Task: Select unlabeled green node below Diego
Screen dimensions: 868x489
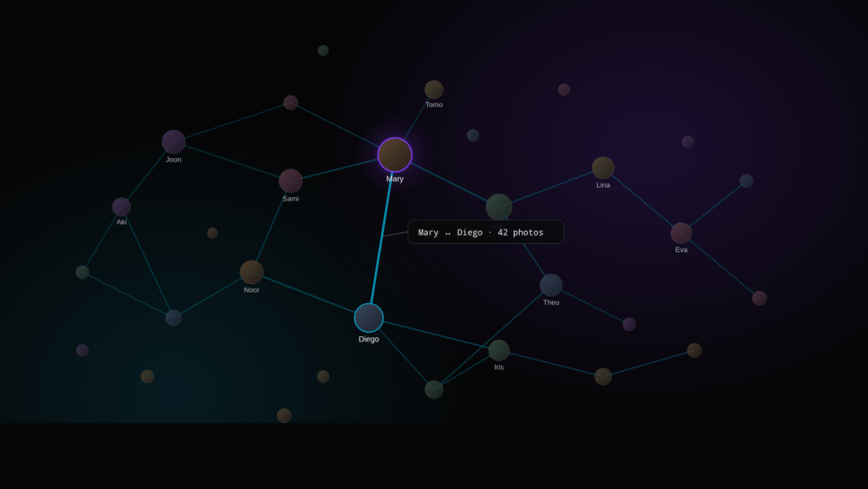Action: point(434,389)
